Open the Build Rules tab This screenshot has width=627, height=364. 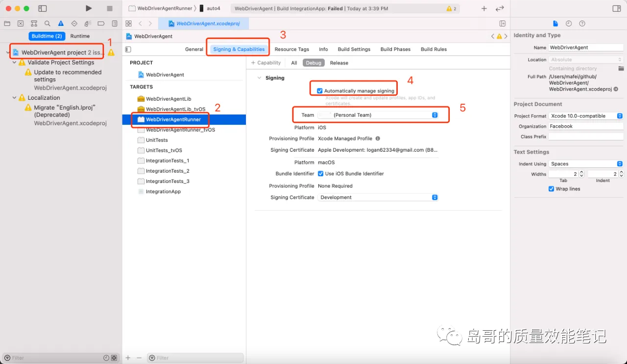[x=434, y=49]
